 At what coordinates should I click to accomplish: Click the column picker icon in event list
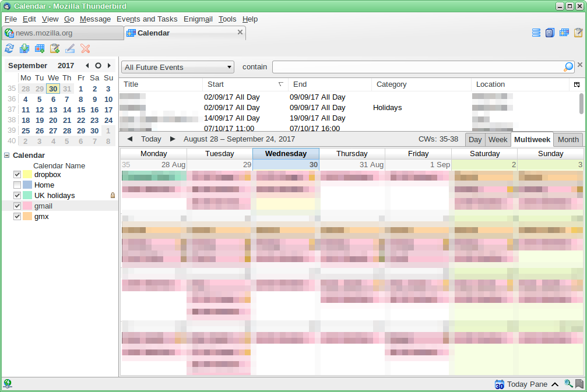click(x=577, y=84)
